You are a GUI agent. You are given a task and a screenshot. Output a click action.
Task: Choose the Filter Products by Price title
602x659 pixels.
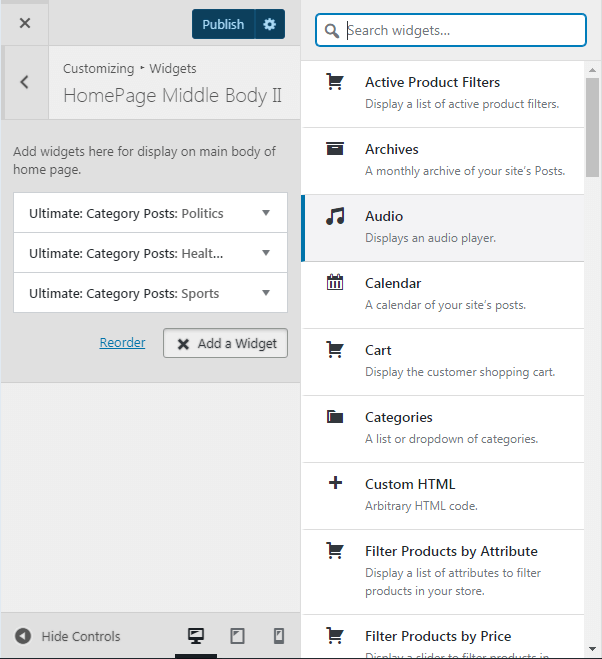[x=438, y=636]
